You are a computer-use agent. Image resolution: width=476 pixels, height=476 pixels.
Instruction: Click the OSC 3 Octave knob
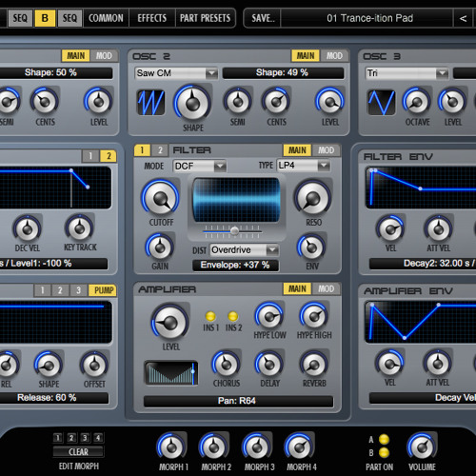click(x=417, y=102)
